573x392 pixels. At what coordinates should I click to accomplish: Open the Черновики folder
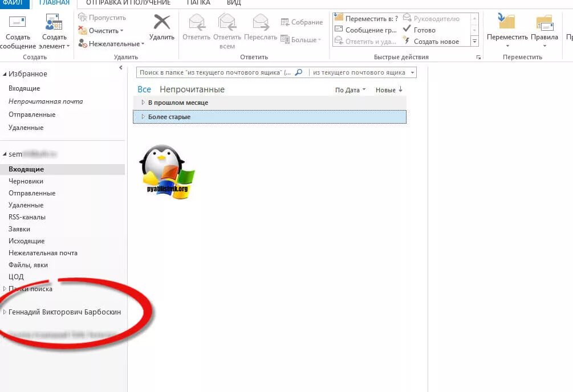(26, 181)
